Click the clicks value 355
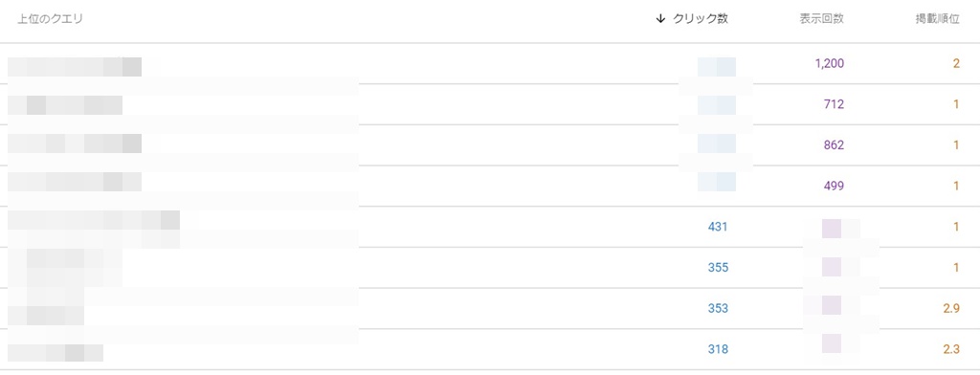This screenshot has width=980, height=375. (718, 268)
